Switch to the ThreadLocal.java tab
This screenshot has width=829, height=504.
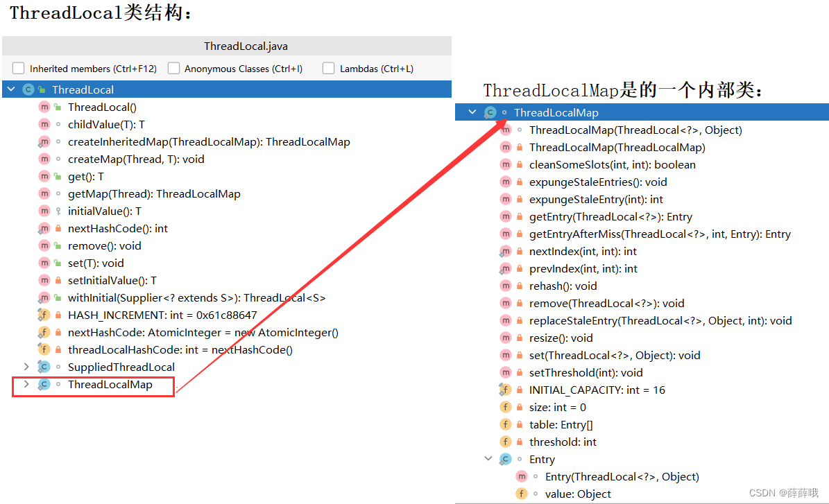[246, 46]
